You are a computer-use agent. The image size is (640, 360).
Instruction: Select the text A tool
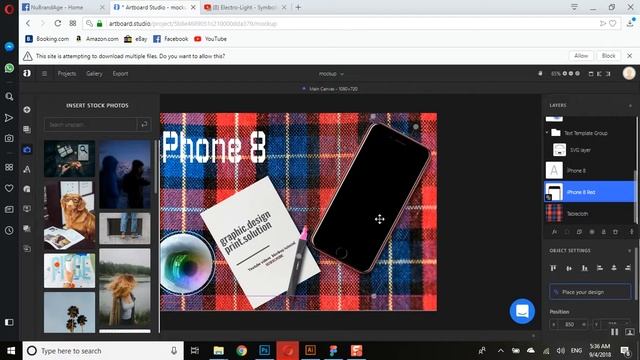tap(27, 169)
